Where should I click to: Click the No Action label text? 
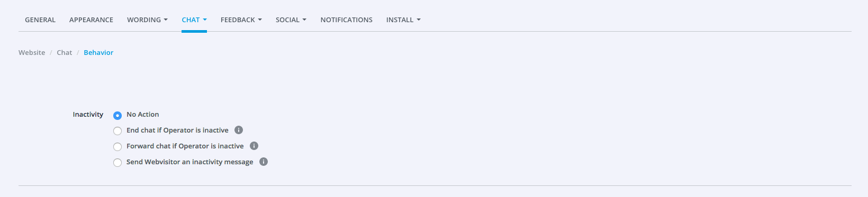click(x=143, y=114)
